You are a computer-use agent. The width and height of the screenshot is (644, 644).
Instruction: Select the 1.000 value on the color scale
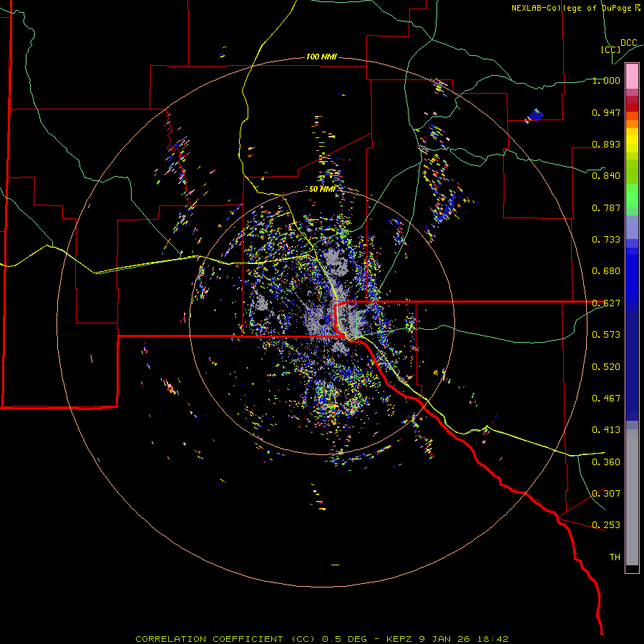606,80
